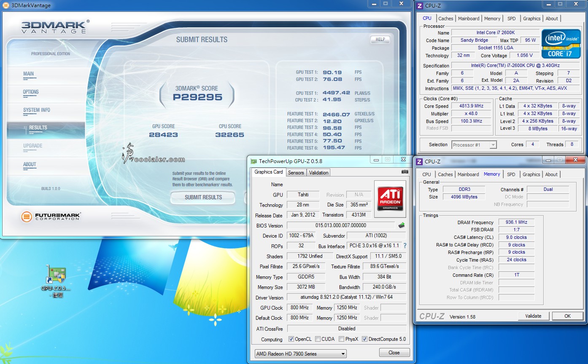Open About tab in lower CPU-Z window
This screenshot has height=364, width=588.
(551, 174)
